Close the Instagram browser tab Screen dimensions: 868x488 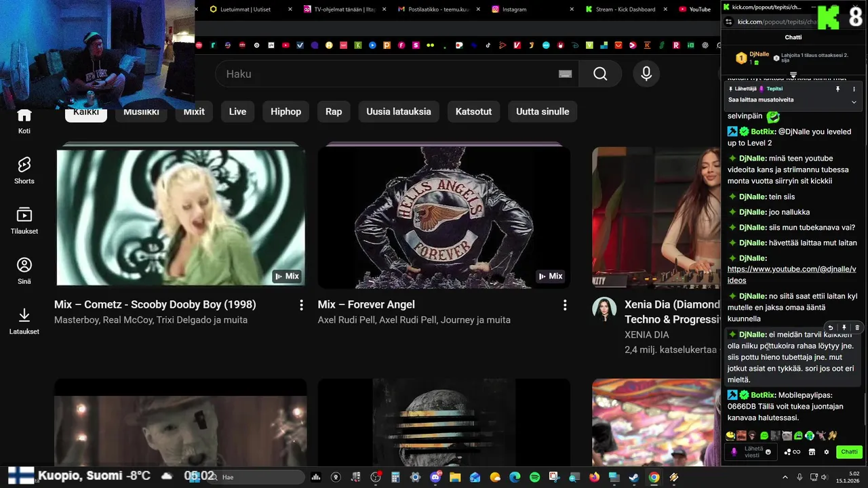tap(571, 9)
